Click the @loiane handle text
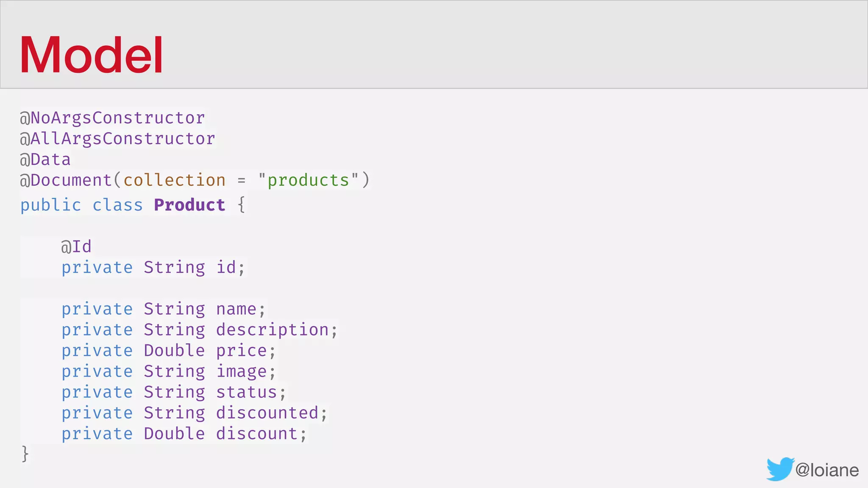This screenshot has width=868, height=488. tap(827, 470)
